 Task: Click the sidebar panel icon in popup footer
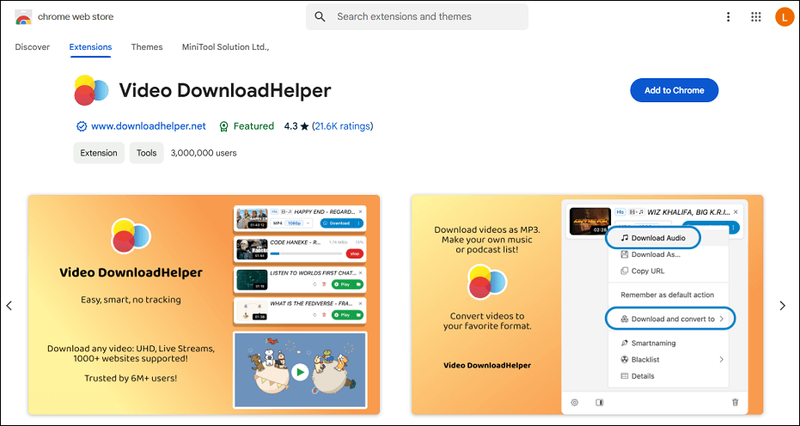pos(599,403)
